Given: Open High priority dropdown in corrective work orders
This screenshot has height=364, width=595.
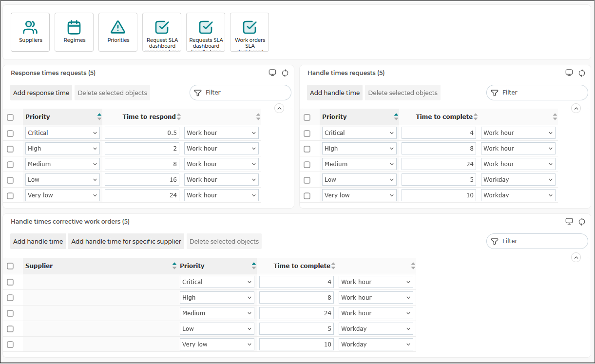Looking at the screenshot, I should point(217,298).
